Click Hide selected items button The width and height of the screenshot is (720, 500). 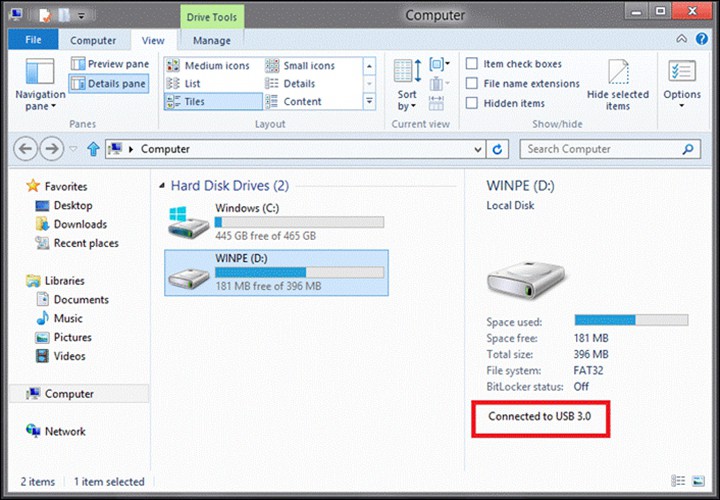tap(618, 85)
